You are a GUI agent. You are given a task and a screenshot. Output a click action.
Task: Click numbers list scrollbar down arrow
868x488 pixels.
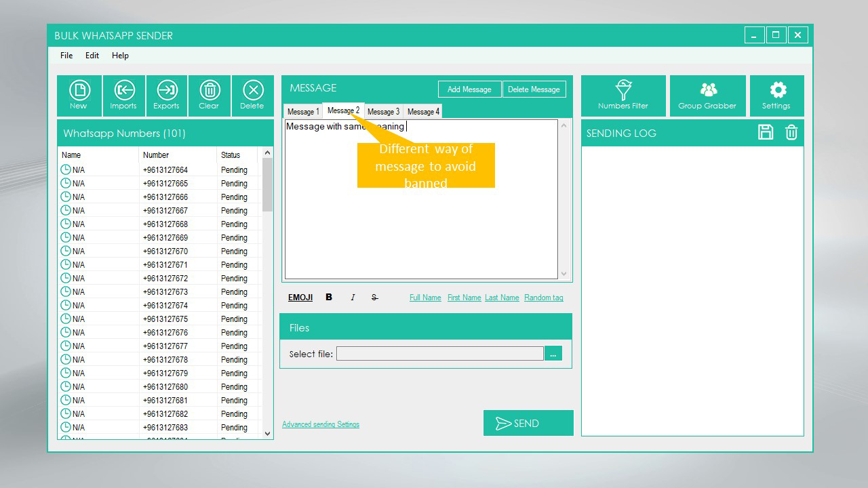coord(267,433)
